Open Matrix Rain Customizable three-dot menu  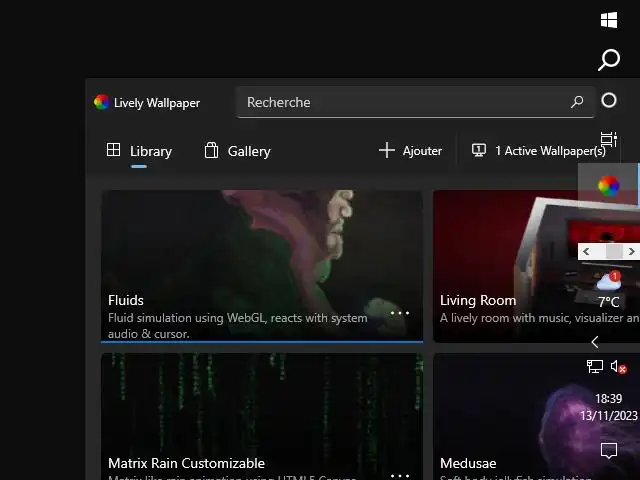tap(400, 476)
